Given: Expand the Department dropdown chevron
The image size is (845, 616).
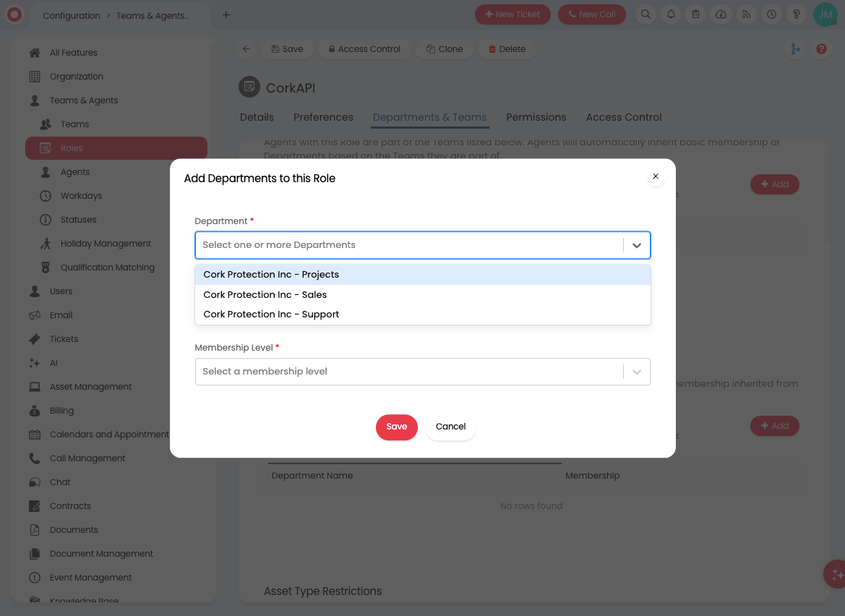Looking at the screenshot, I should coord(636,245).
